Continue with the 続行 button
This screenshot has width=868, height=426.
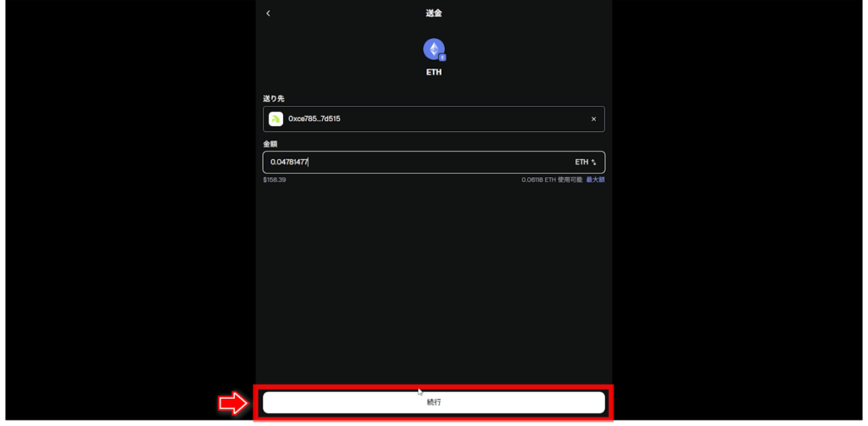point(433,402)
